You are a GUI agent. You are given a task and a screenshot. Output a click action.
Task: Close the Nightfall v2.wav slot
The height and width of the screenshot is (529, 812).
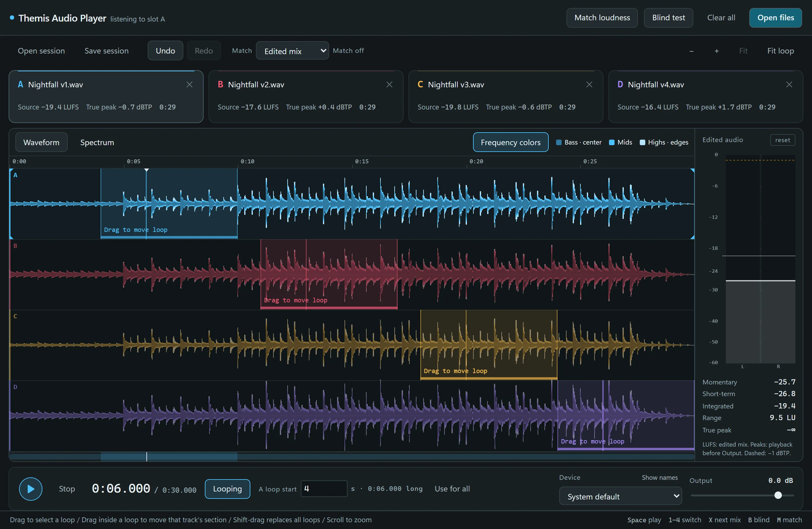(389, 85)
